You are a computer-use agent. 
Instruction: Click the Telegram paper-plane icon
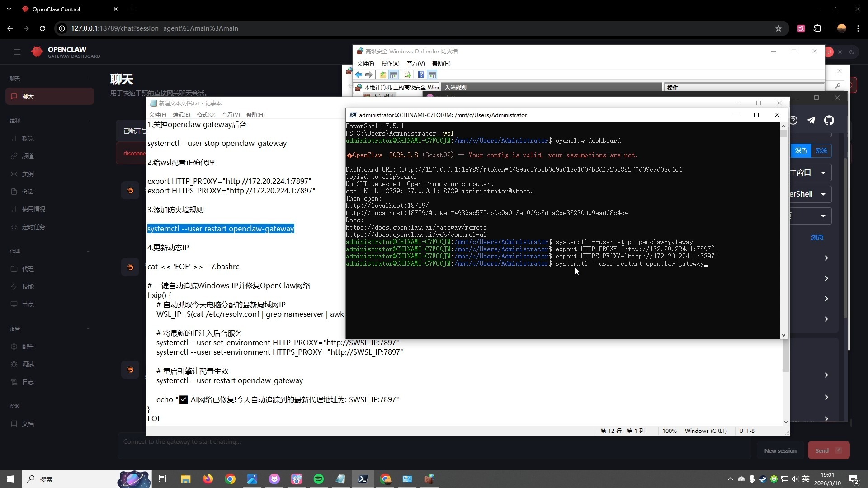(811, 120)
